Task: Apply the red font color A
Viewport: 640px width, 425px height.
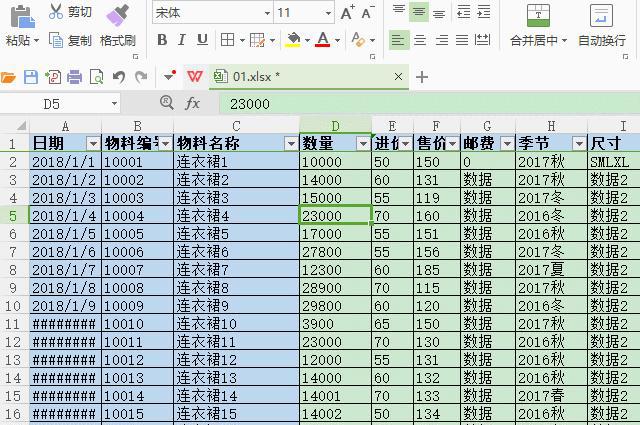Action: (x=322, y=40)
